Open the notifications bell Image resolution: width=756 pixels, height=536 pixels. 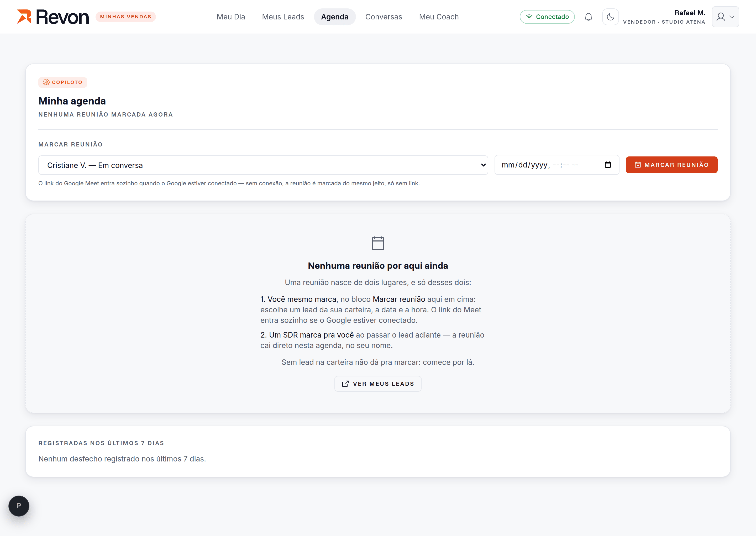(588, 17)
